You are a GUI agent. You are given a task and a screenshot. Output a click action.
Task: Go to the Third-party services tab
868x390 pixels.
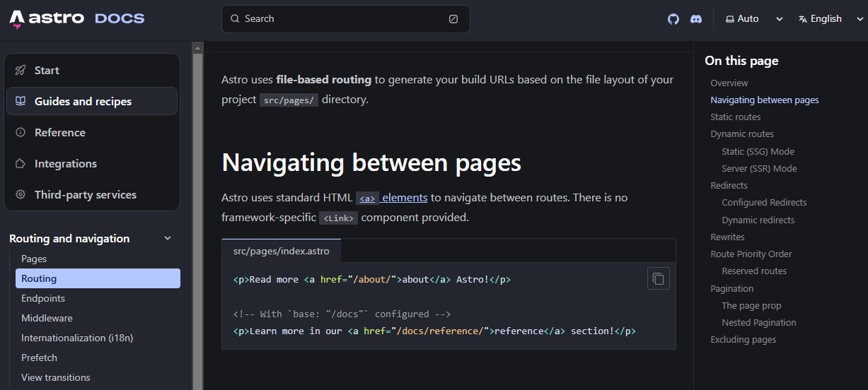click(x=92, y=194)
